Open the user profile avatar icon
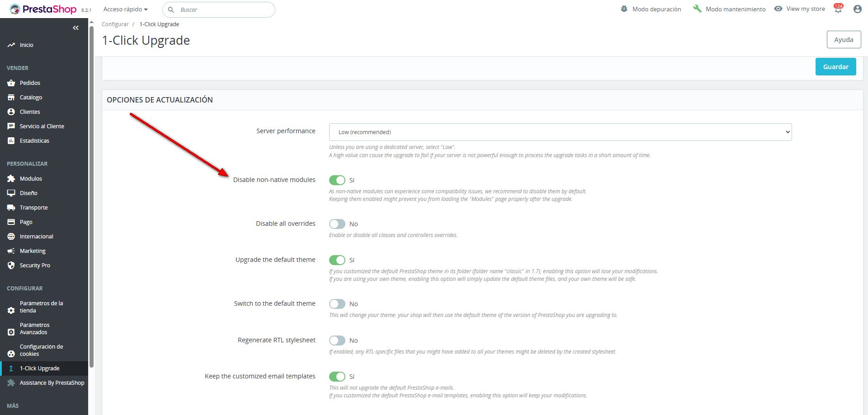 [857, 9]
